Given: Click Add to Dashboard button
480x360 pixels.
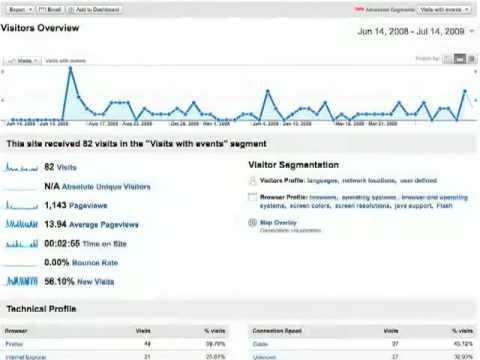Looking at the screenshot, I should click(94, 10).
